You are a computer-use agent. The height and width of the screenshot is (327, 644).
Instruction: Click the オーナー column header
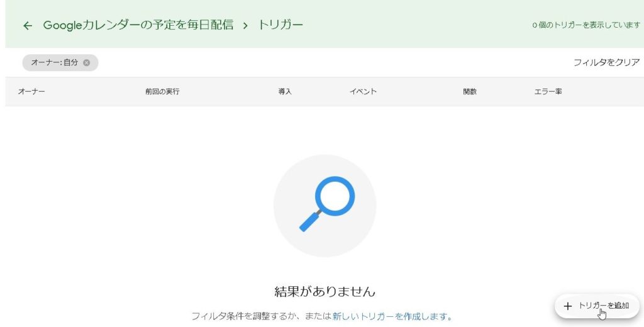tap(31, 92)
